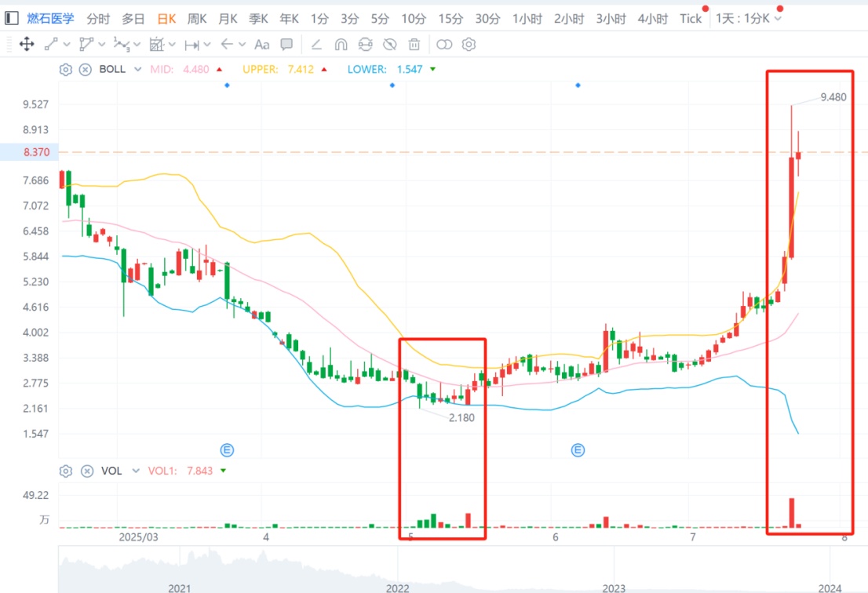Viewport: 868px width, 593px height.
Task: Enable the magnet snap tool
Action: pos(341,44)
